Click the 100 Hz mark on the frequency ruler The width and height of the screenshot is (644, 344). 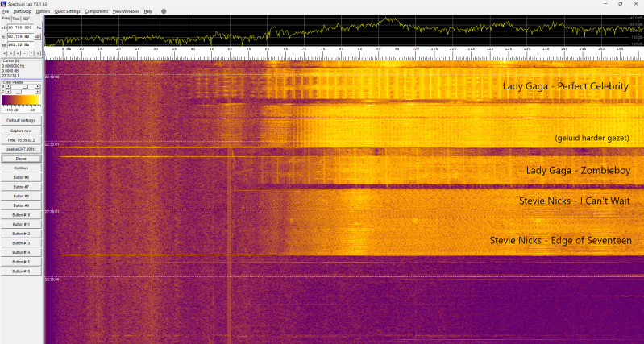(x=416, y=49)
